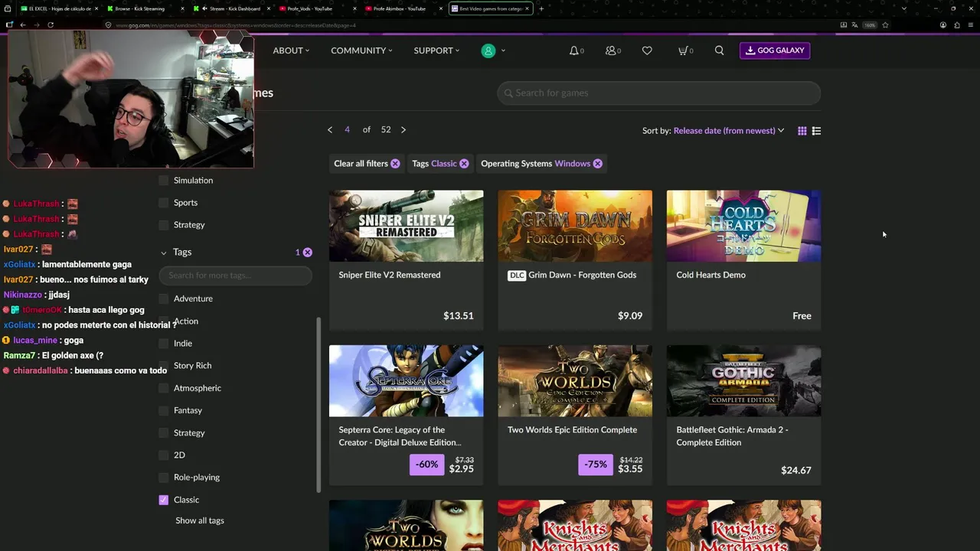
Task: Remove the Classic tag filter chip
Action: [464, 164]
